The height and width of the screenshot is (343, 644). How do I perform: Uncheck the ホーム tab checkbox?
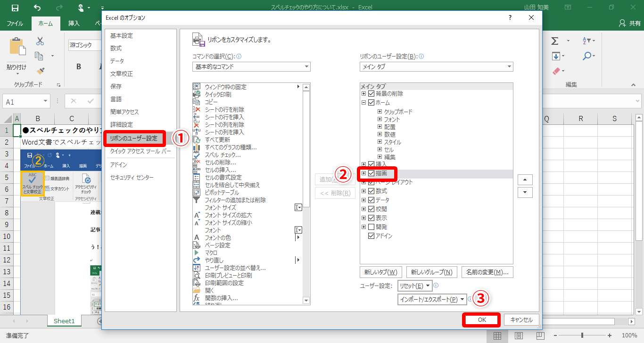pos(371,102)
